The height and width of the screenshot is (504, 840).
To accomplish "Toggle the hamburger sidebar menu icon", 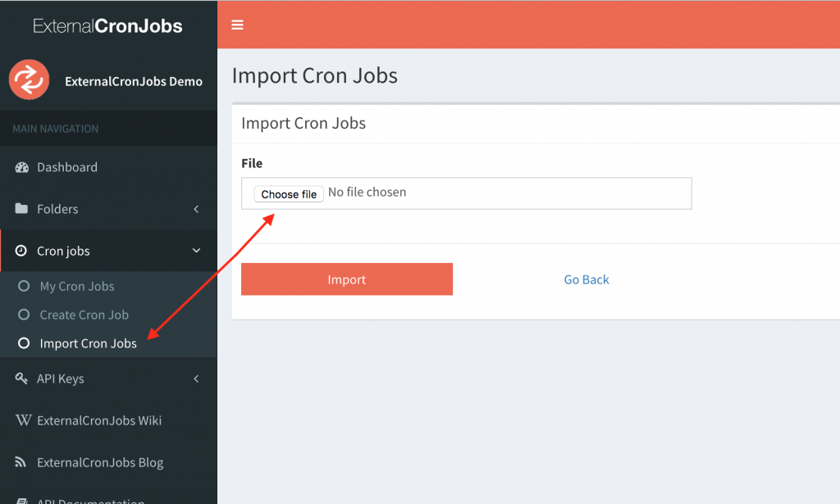I will point(237,25).
